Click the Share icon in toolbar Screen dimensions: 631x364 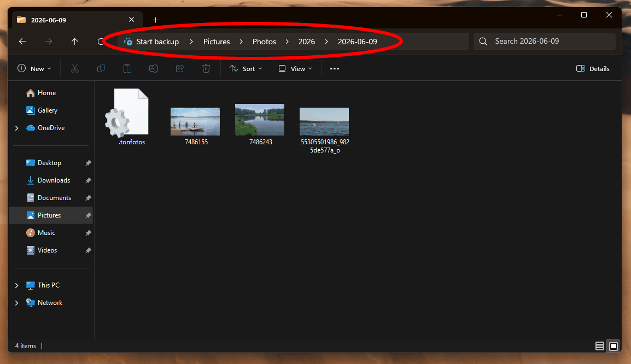(x=180, y=69)
